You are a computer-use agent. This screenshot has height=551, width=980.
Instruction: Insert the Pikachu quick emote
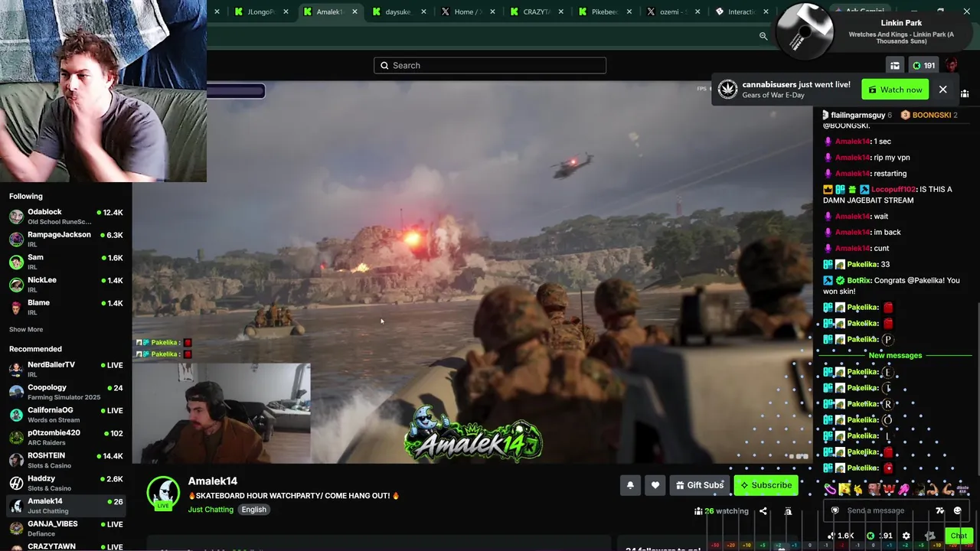pyautogui.click(x=844, y=489)
